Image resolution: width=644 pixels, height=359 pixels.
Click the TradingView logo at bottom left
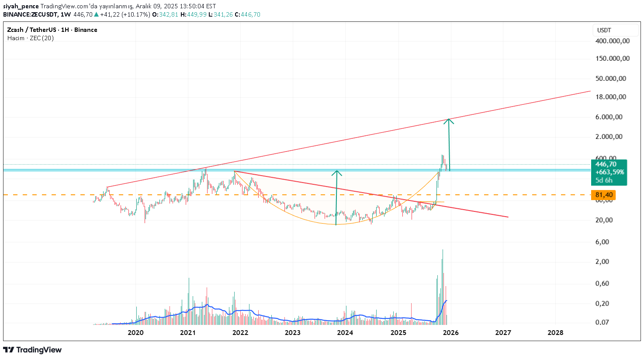tap(33, 350)
